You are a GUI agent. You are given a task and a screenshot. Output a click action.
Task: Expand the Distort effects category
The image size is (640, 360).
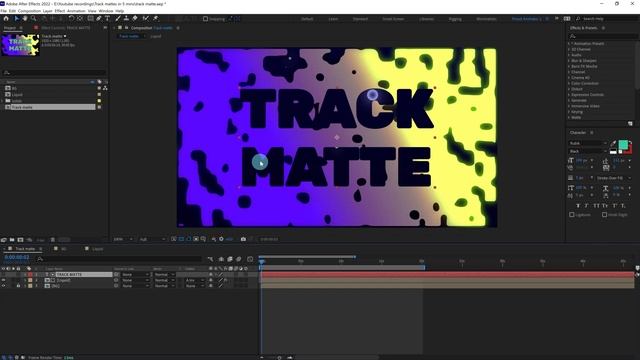pyautogui.click(x=569, y=89)
